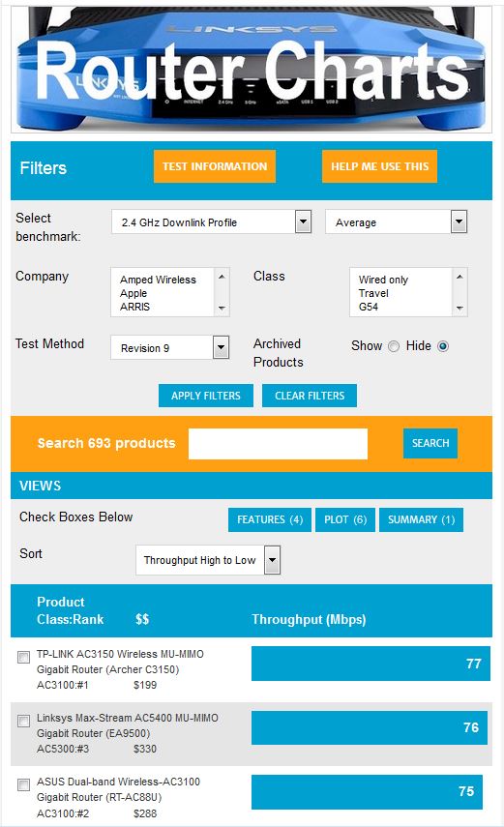Click the AC5300:#3 class rank text
The width and height of the screenshot is (504, 827).
click(63, 749)
